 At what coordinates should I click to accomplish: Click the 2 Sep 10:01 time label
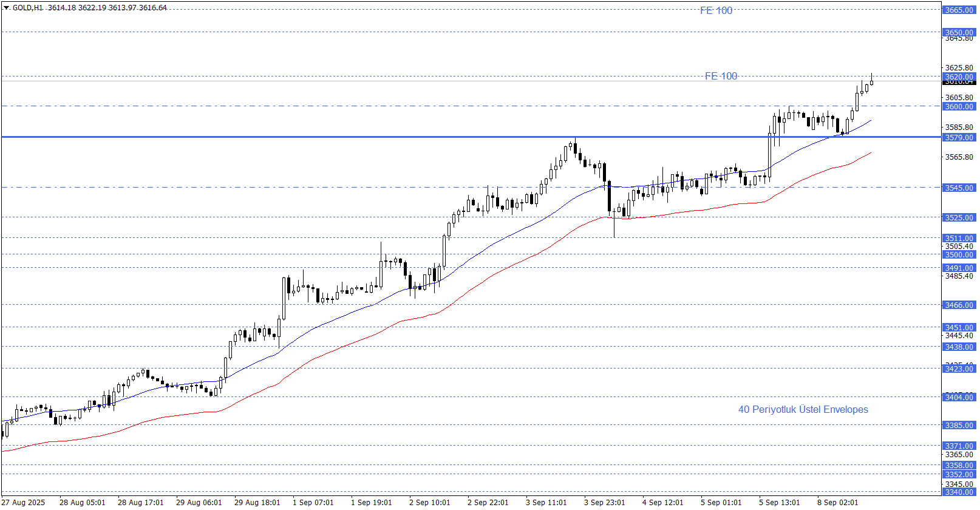(x=429, y=502)
